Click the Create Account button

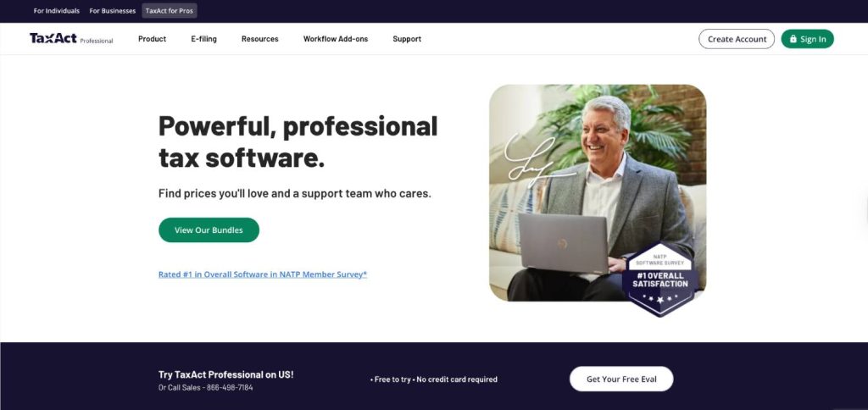[737, 39]
